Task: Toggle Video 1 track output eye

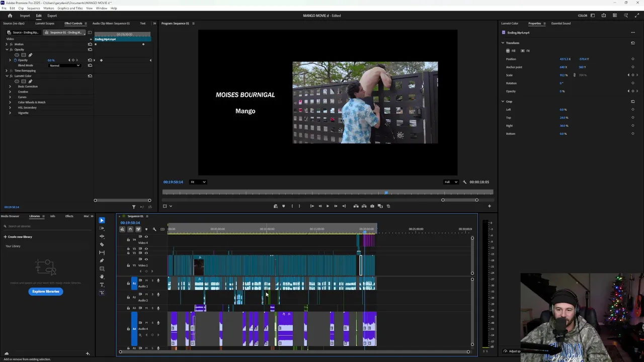Action: point(146,259)
